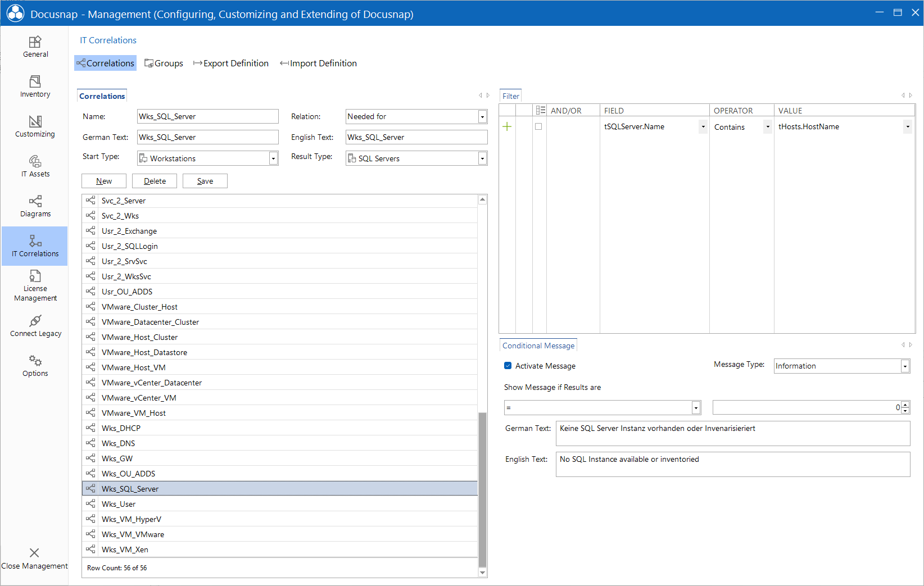Click the green plus add filter icon
Viewport: 924px width, 586px height.
pyautogui.click(x=507, y=127)
